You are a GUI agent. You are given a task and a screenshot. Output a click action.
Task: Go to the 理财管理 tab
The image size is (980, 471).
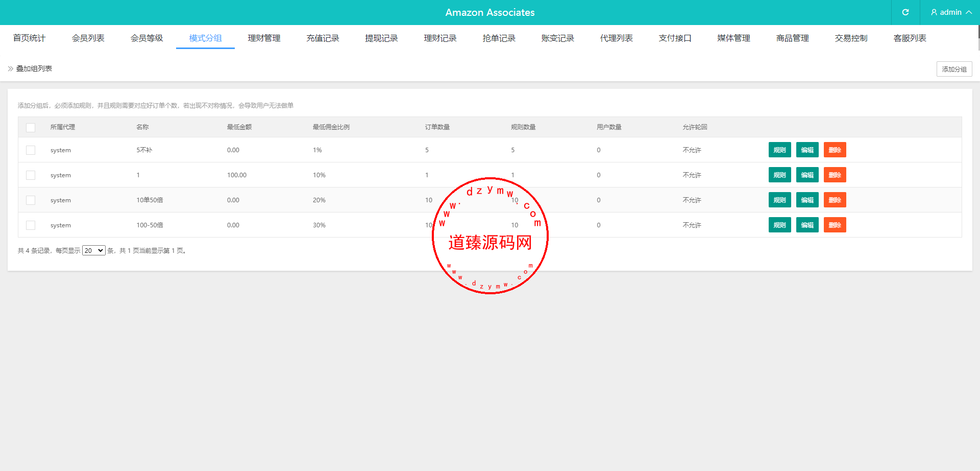click(x=264, y=38)
